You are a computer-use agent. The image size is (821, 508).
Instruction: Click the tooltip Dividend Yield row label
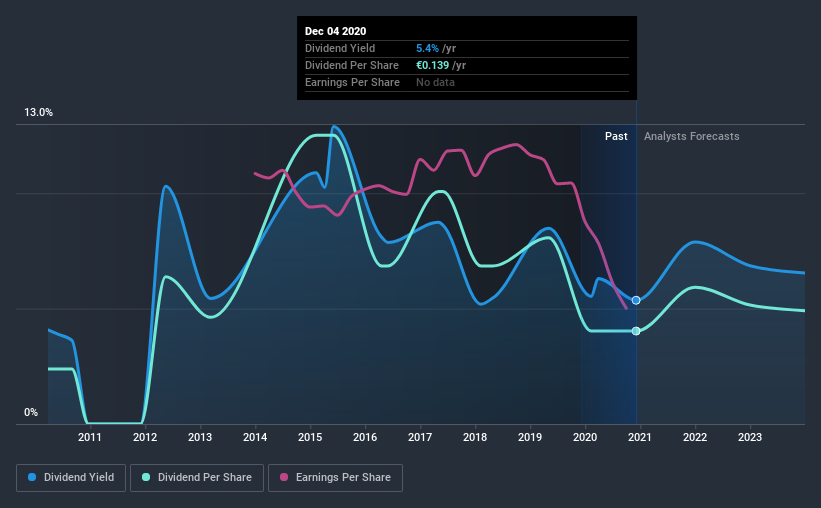click(340, 48)
